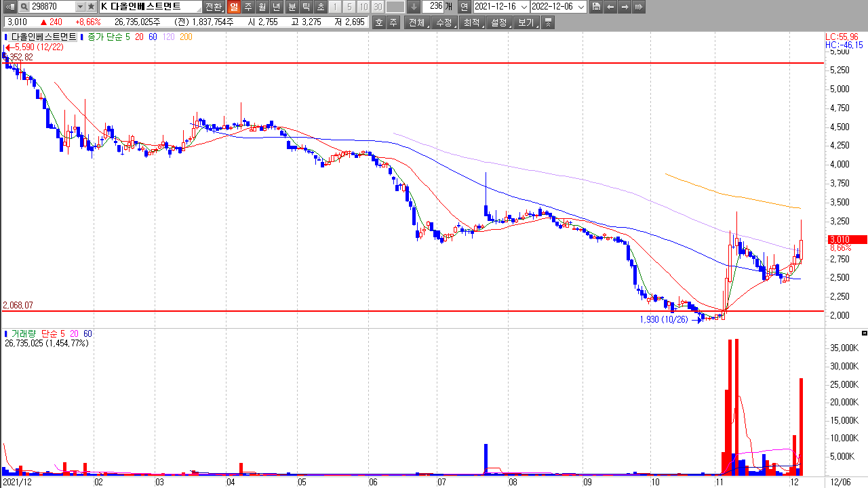Click the previous volume (전) 1,837,754주
This screenshot has height=488, width=868.
(204, 22)
